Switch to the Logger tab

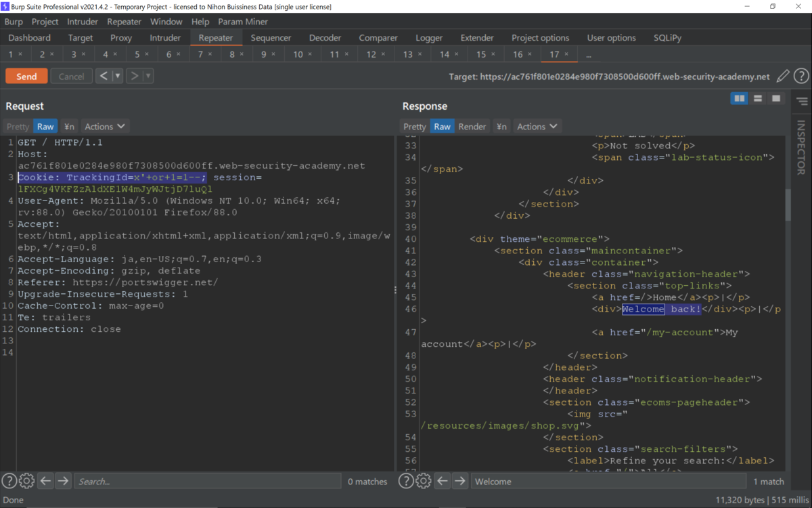point(429,38)
